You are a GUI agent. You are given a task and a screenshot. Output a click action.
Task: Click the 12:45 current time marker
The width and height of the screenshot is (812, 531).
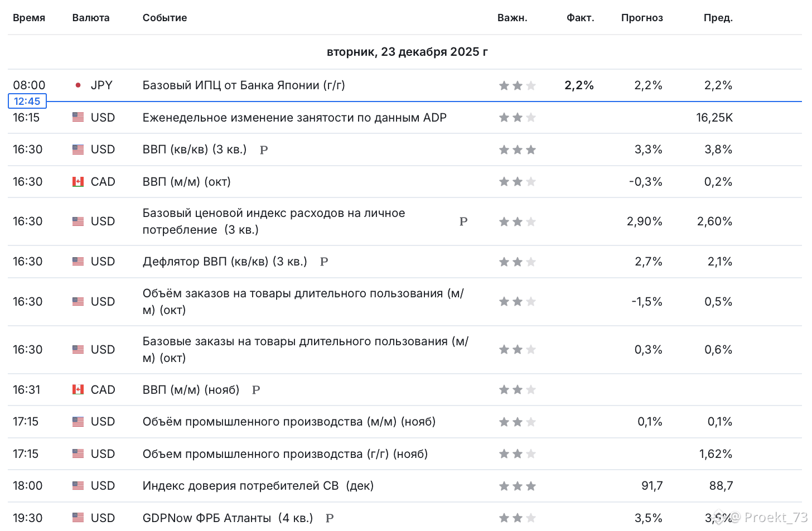pyautogui.click(x=27, y=102)
